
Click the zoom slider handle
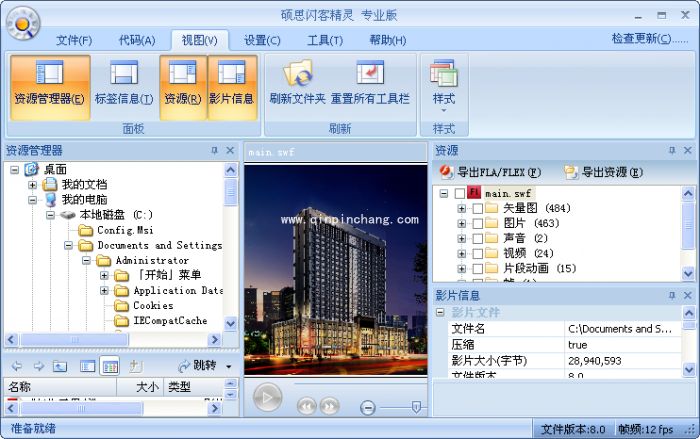tap(416, 407)
